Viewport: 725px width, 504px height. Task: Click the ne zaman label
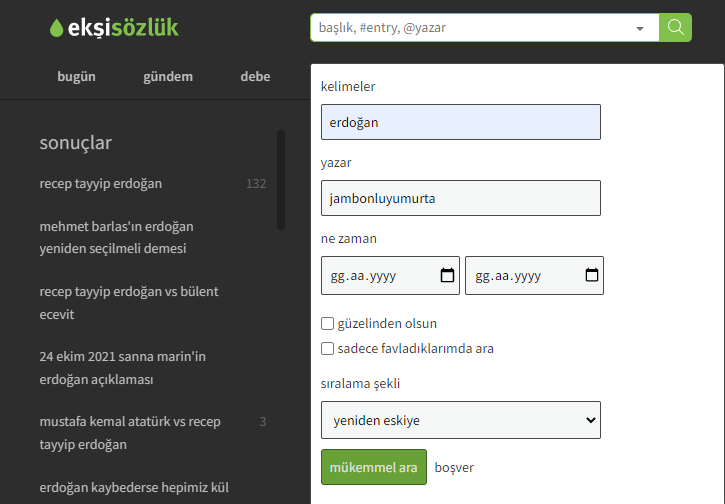349,239
